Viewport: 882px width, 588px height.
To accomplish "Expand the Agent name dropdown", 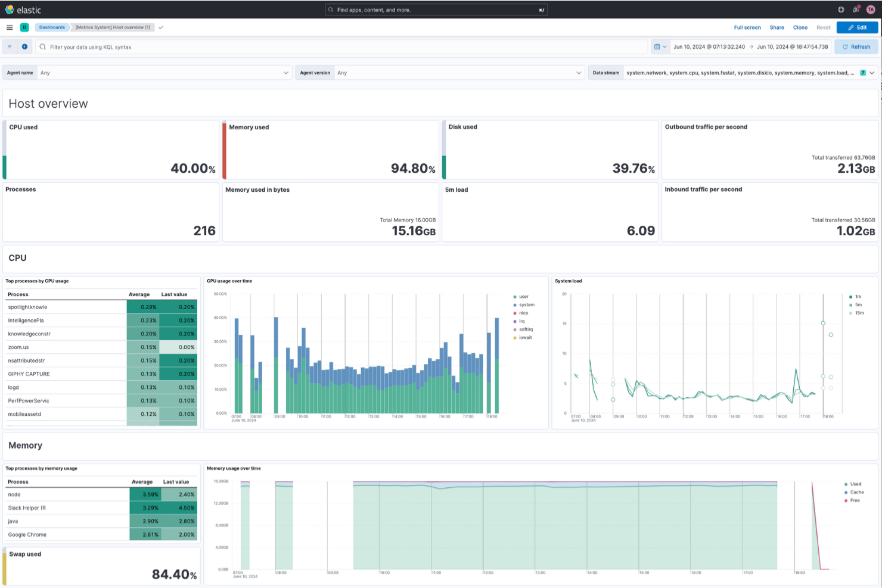I will click(285, 72).
